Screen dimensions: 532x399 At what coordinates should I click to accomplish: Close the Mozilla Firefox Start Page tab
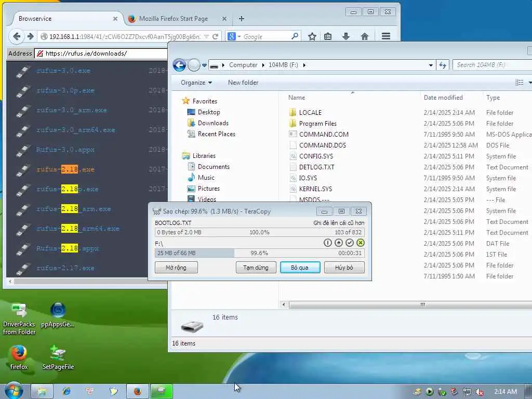coord(224,19)
